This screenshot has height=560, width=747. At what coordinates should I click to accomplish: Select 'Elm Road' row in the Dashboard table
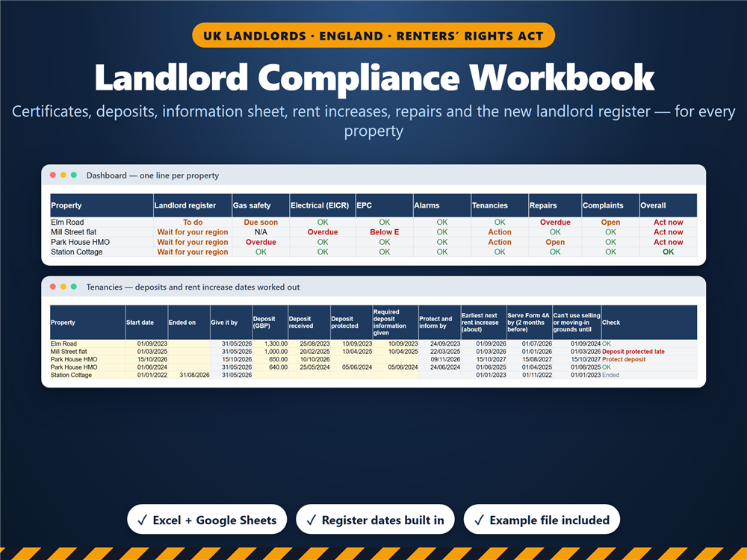[373, 223]
